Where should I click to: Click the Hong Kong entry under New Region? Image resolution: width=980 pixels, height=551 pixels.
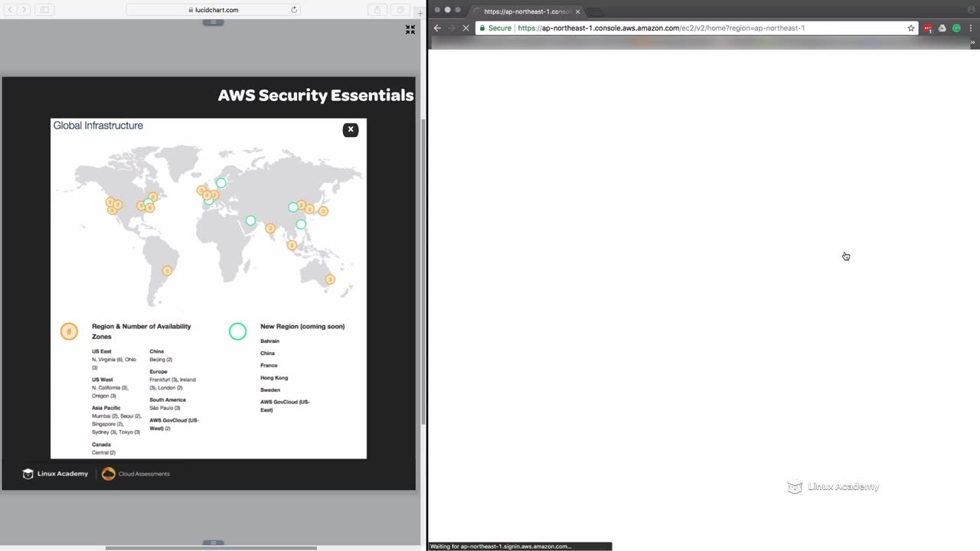click(274, 378)
